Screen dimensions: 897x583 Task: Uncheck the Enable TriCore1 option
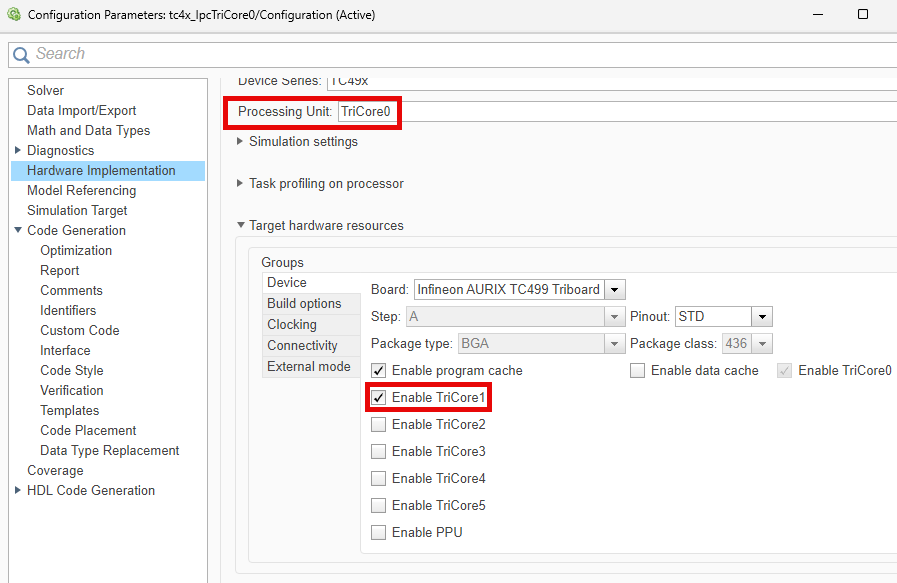tap(378, 397)
